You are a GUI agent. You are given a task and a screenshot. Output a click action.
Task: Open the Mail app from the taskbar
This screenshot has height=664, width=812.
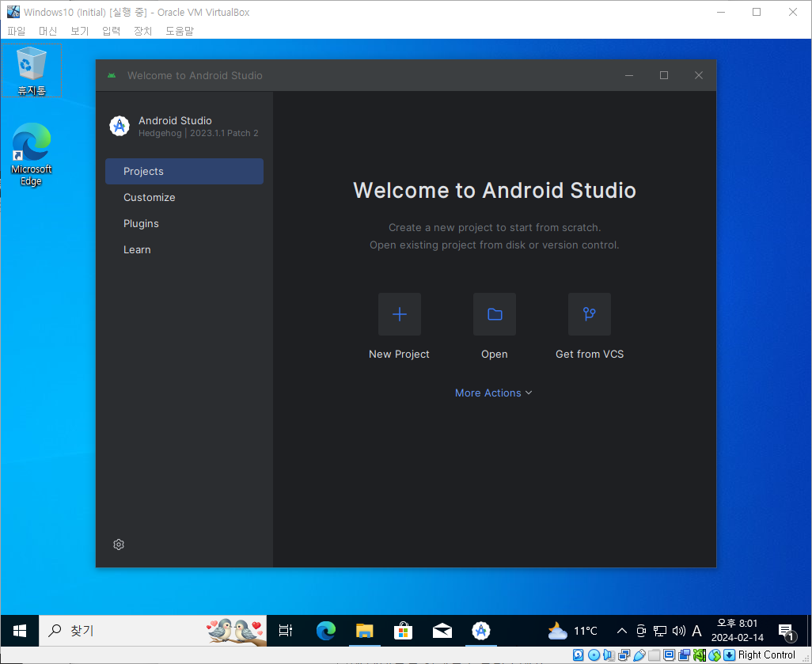tap(442, 630)
